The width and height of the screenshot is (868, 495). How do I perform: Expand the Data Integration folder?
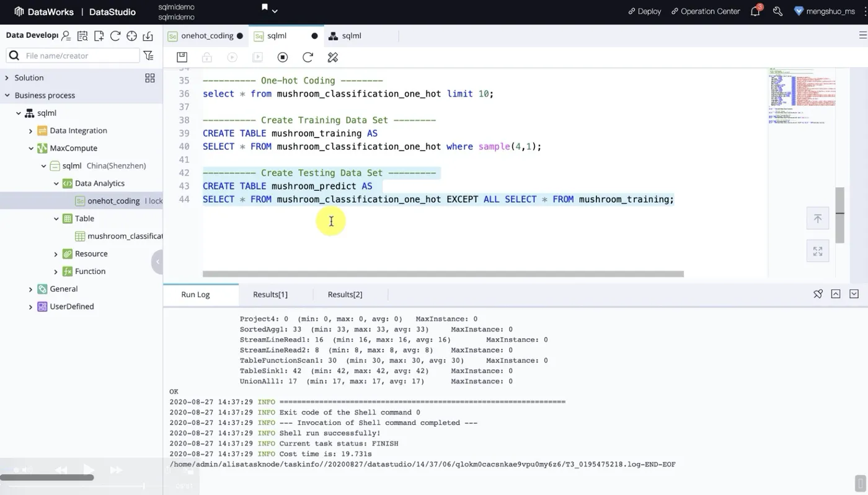coord(31,131)
